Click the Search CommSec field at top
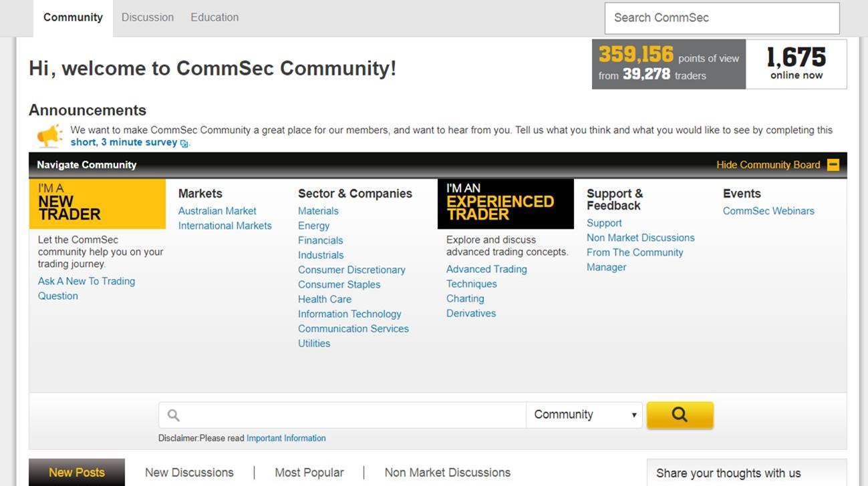The image size is (868, 486). 722,18
